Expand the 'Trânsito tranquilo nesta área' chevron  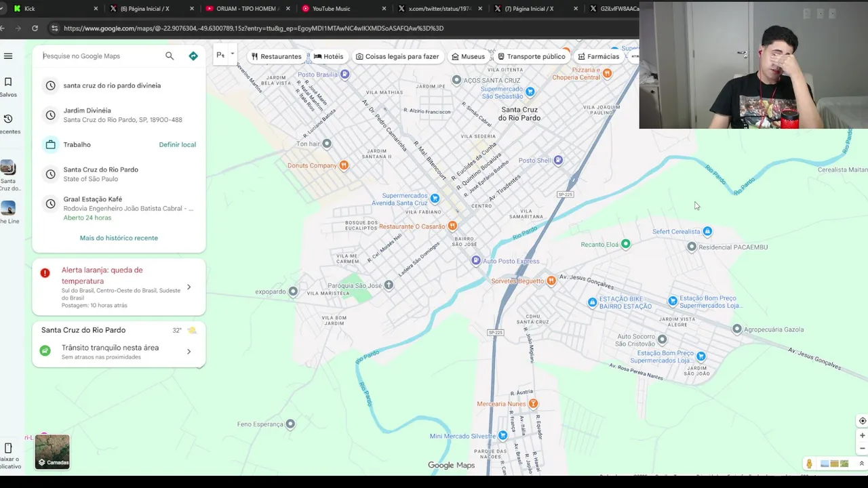pyautogui.click(x=189, y=351)
